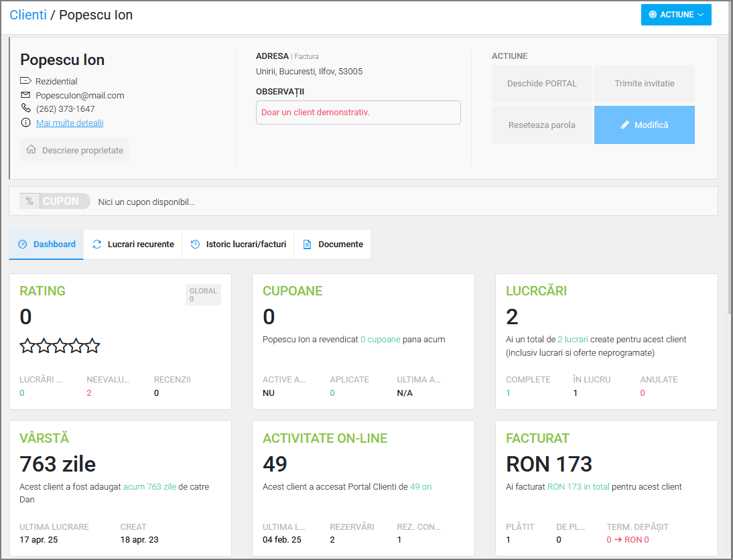Screen dimensions: 733x560
Task: Click the Rezidential tag icon
Action: tap(25, 81)
